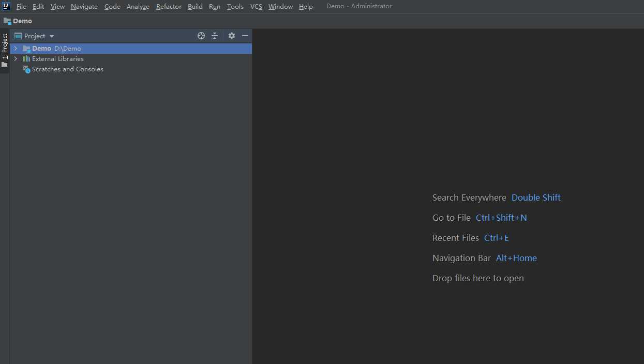
Task: Open the Tools menu
Action: click(x=235, y=7)
